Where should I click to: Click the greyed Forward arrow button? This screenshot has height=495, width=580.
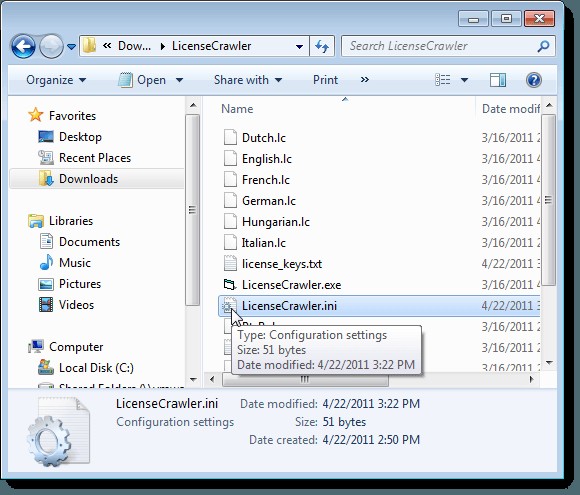coord(51,47)
